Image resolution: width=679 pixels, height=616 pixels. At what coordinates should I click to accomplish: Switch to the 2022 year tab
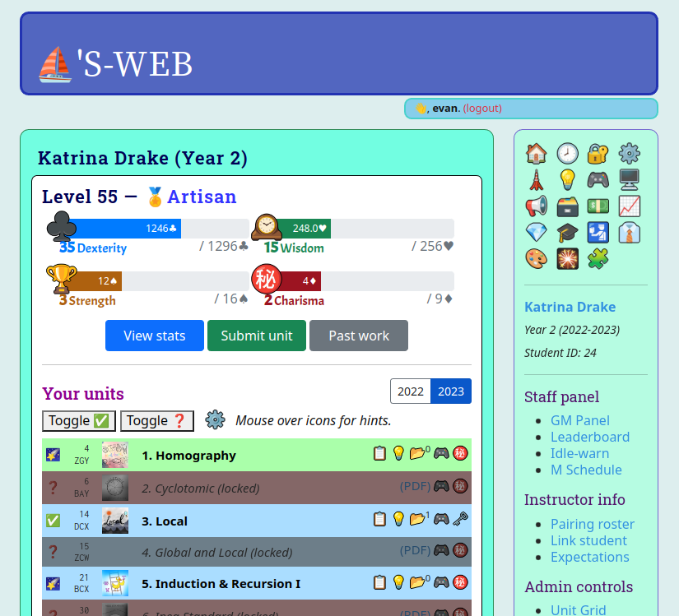pos(411,391)
